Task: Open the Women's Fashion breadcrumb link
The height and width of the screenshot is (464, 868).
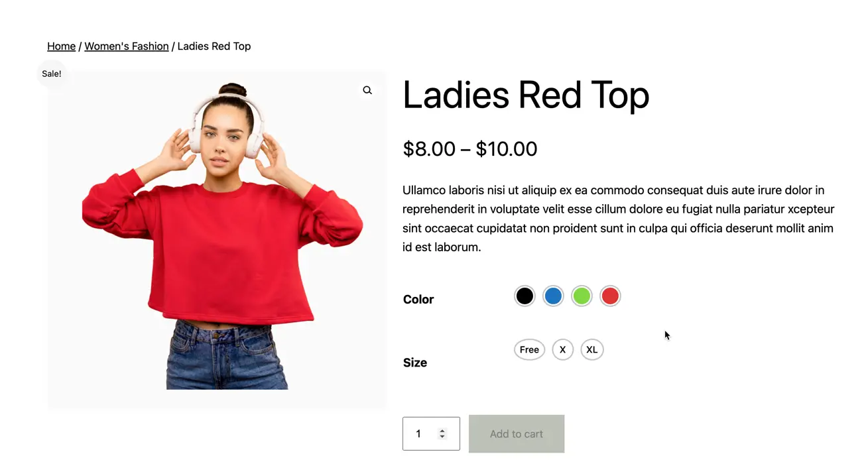Action: click(x=126, y=46)
